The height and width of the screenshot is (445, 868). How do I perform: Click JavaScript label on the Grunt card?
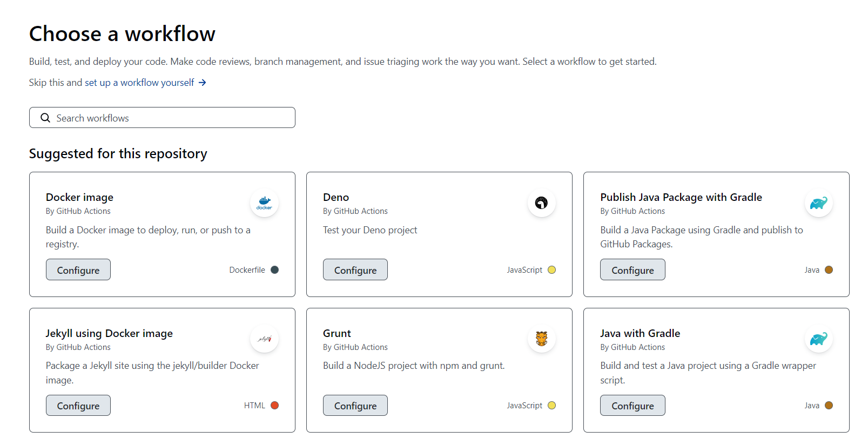pyautogui.click(x=524, y=406)
